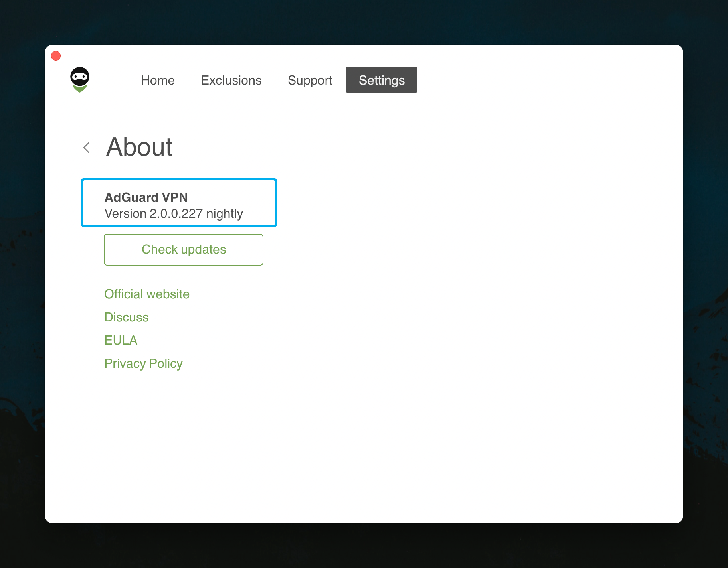Go to the Support section
The width and height of the screenshot is (728, 568).
(310, 80)
